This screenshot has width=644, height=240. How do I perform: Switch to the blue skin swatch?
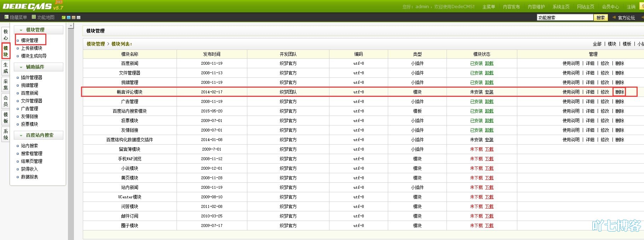click(x=69, y=17)
